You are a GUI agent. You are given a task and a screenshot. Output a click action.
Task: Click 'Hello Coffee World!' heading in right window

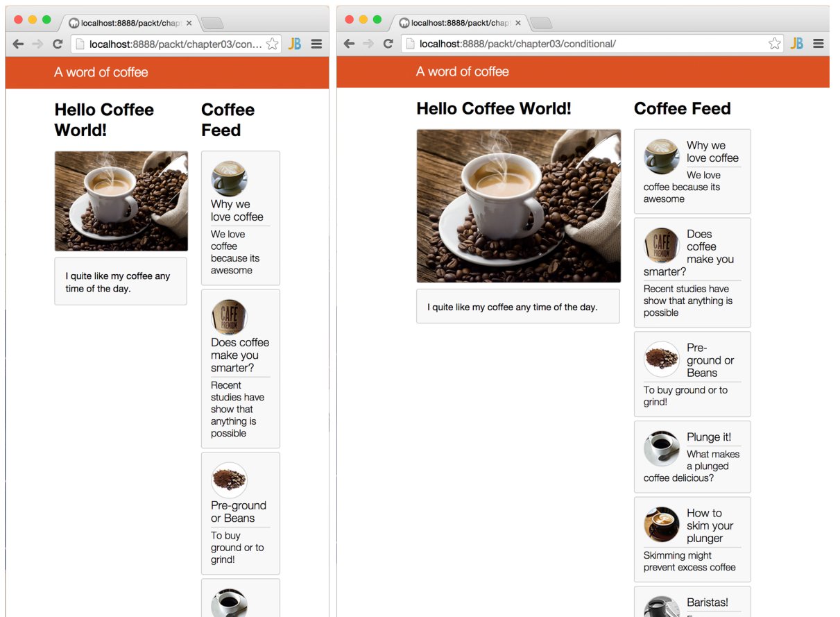(494, 109)
